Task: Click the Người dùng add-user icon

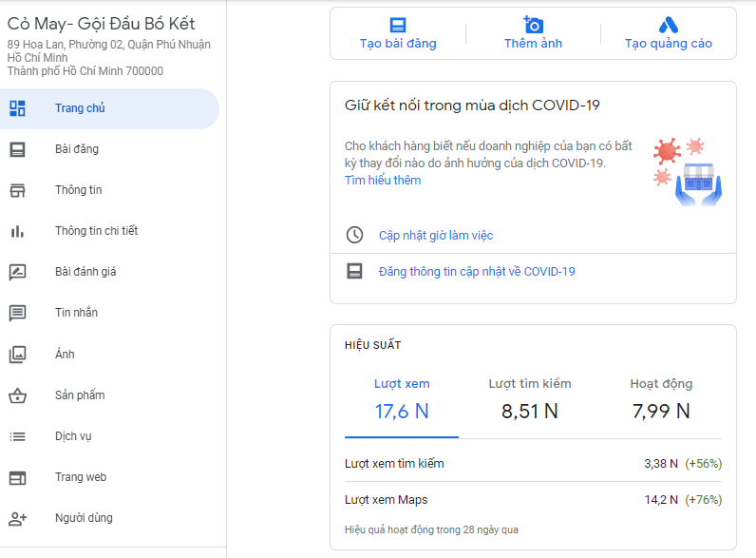Action: point(17,519)
